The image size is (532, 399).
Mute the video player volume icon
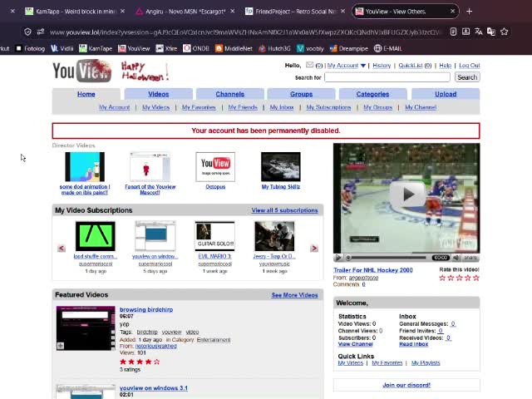point(456,258)
